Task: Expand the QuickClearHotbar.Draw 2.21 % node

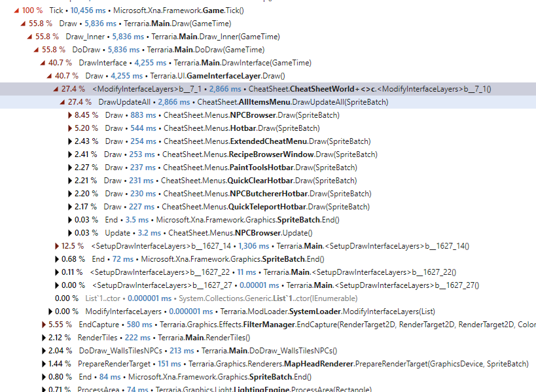Action: [70, 181]
